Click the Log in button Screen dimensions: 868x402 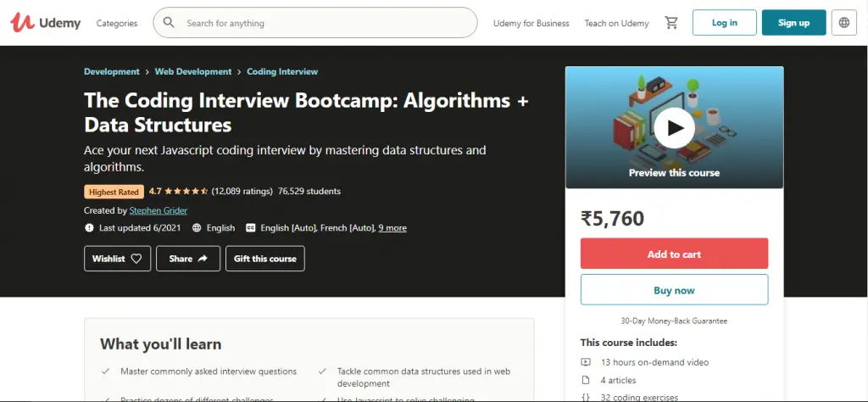click(724, 23)
